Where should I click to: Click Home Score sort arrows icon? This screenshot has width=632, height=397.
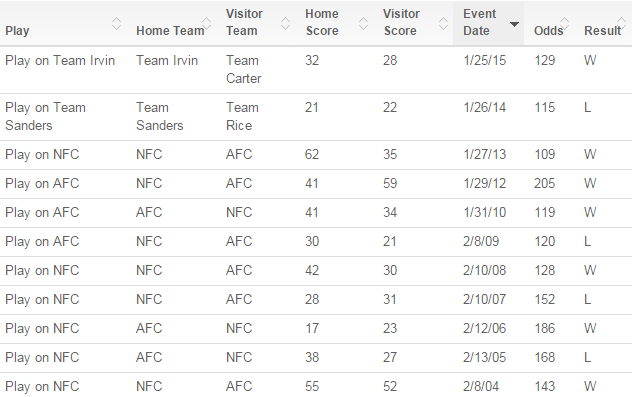(x=363, y=24)
